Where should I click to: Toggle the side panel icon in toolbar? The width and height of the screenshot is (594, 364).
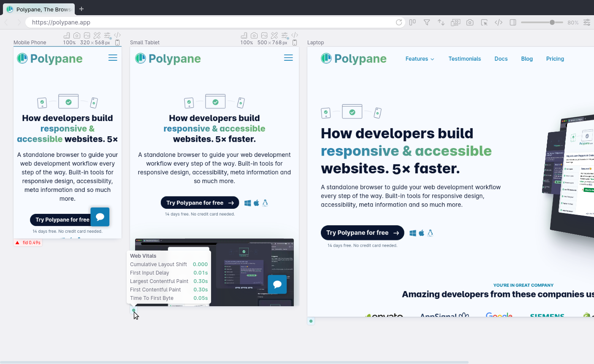513,22
